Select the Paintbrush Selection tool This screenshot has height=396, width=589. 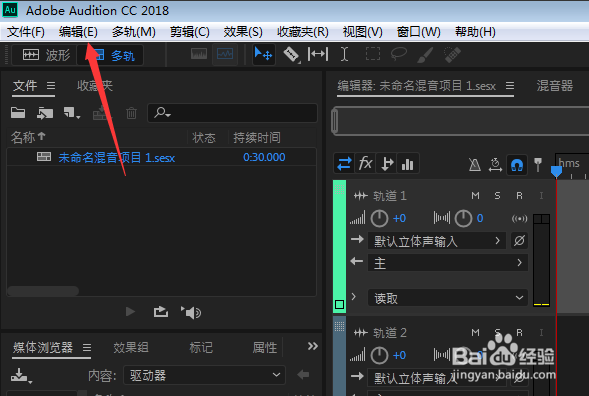pyautogui.click(x=425, y=54)
